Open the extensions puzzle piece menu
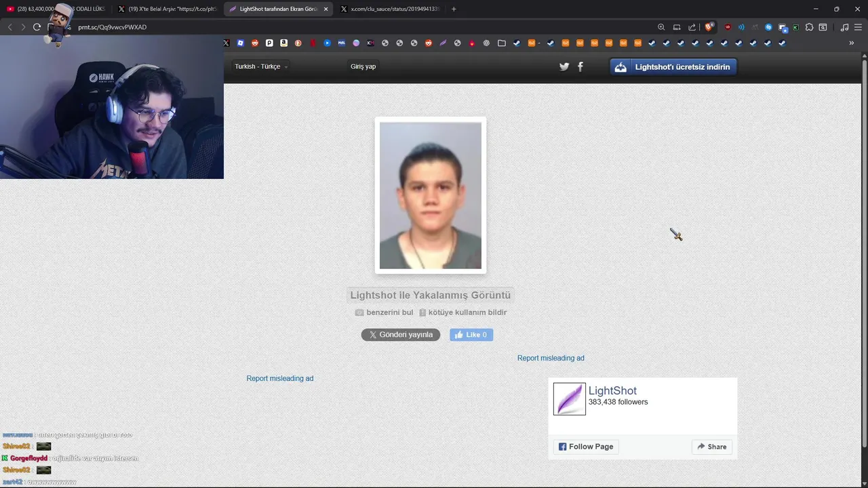The width and height of the screenshot is (868, 488). pyautogui.click(x=809, y=27)
